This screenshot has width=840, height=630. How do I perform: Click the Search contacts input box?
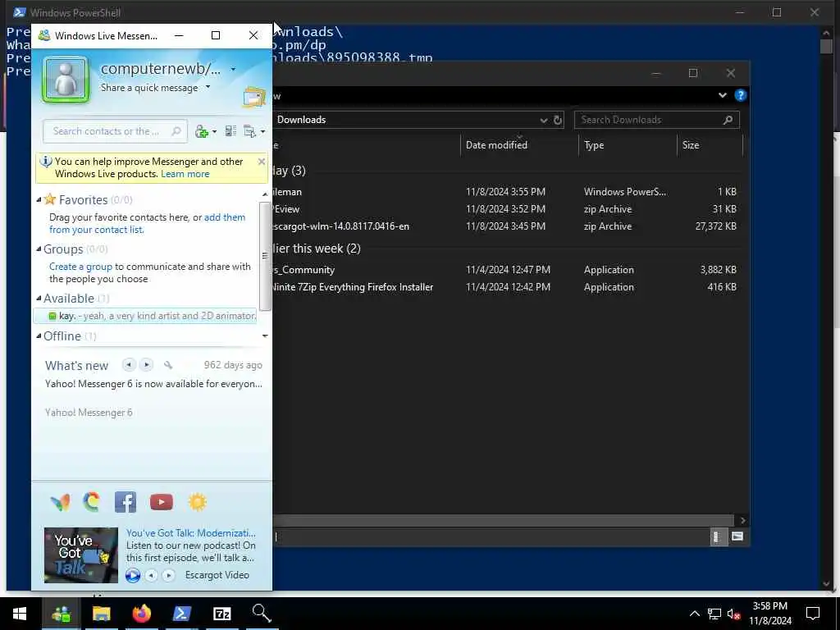115,131
